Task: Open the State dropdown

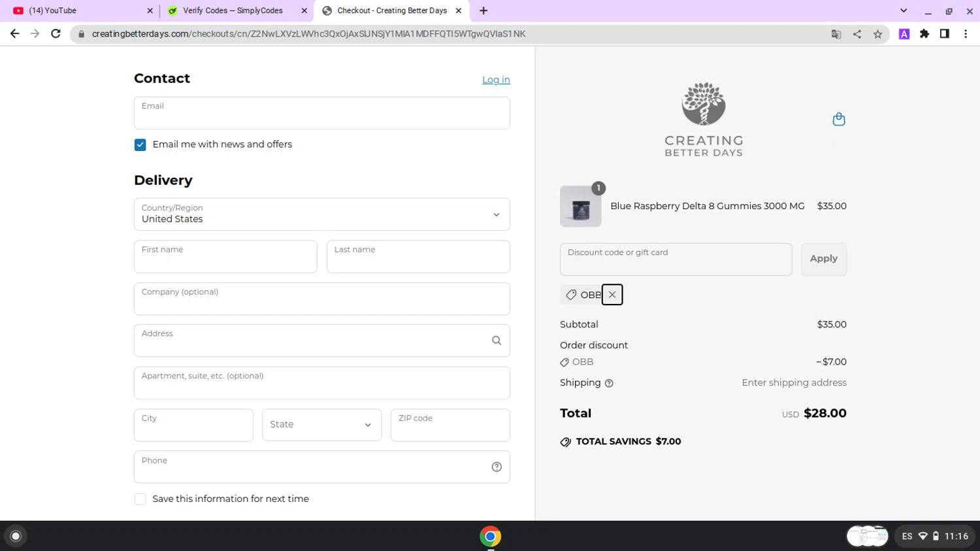Action: (322, 425)
